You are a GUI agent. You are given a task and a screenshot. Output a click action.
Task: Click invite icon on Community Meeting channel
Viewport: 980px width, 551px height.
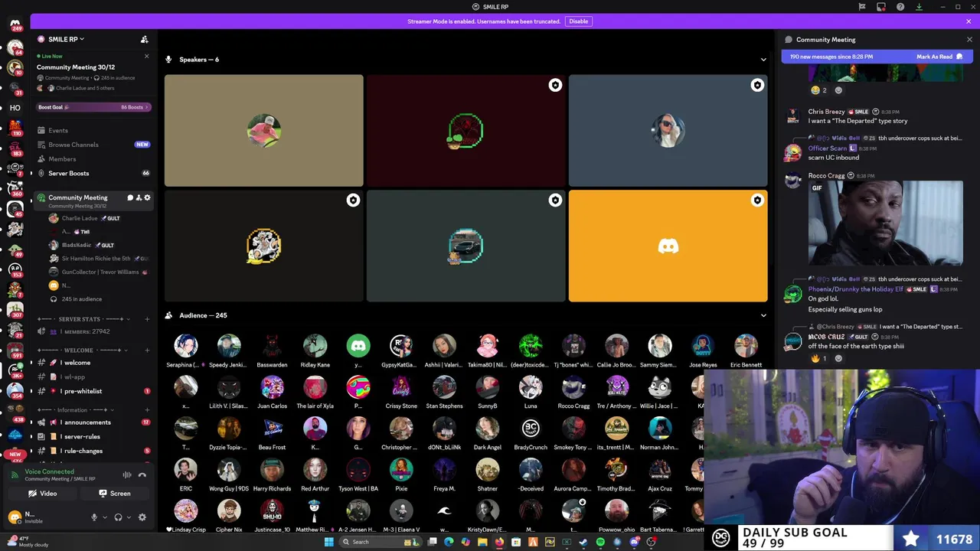(x=139, y=197)
